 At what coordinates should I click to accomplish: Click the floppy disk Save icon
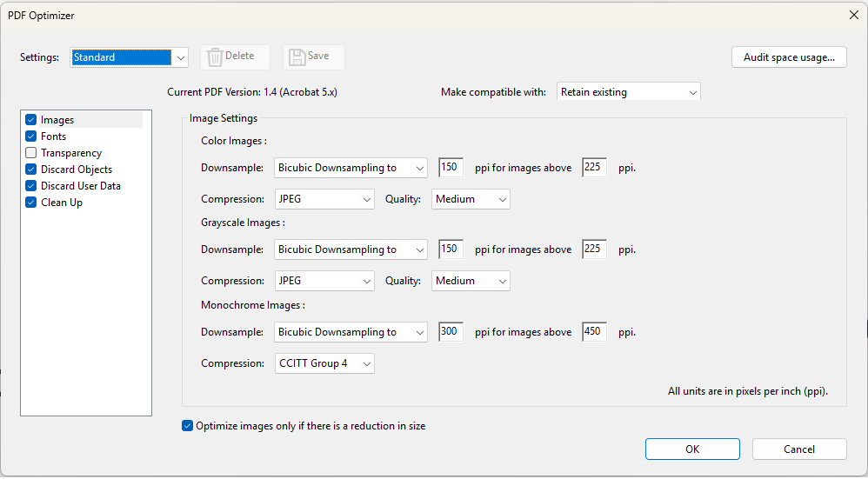coord(297,57)
